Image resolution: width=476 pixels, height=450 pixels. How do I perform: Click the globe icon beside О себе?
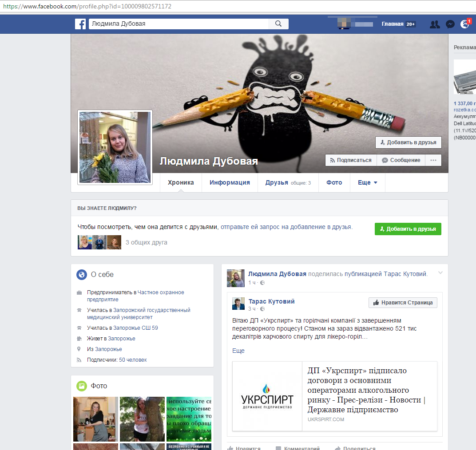point(82,275)
